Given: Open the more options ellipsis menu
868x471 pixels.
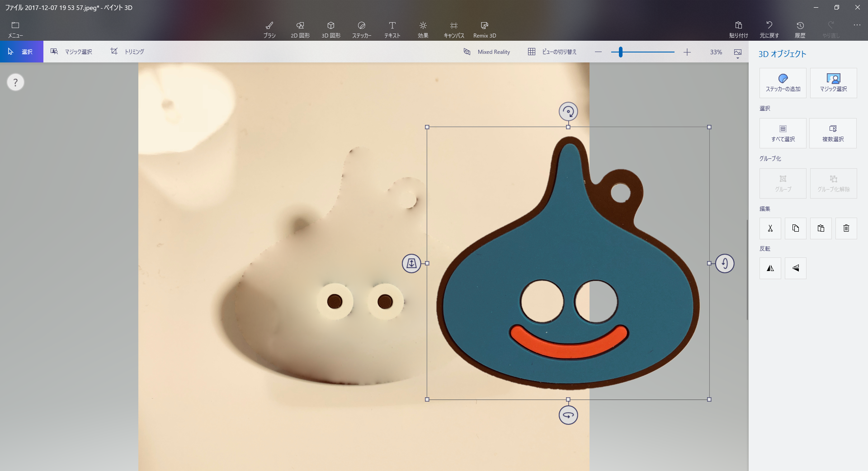Looking at the screenshot, I should pos(857,25).
